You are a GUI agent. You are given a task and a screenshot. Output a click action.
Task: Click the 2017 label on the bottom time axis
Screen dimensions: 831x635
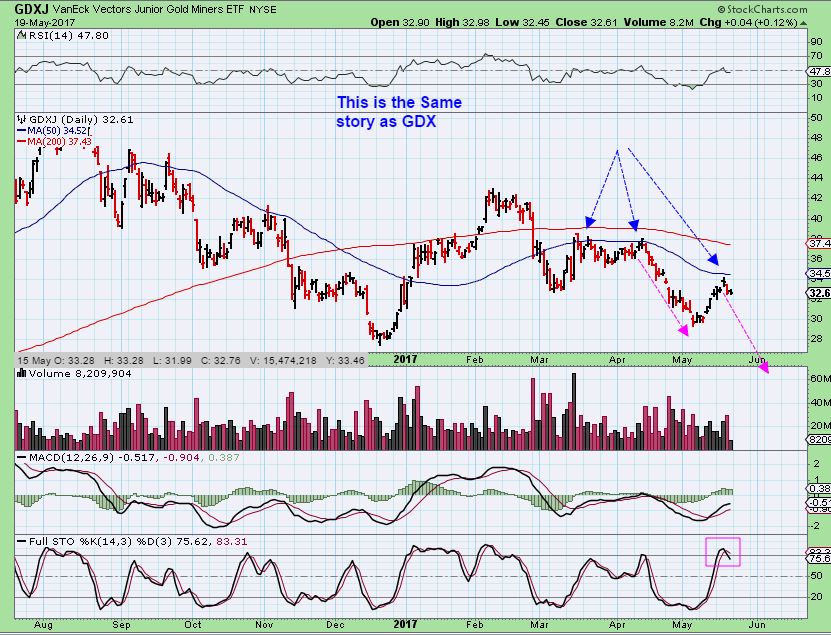point(405,624)
